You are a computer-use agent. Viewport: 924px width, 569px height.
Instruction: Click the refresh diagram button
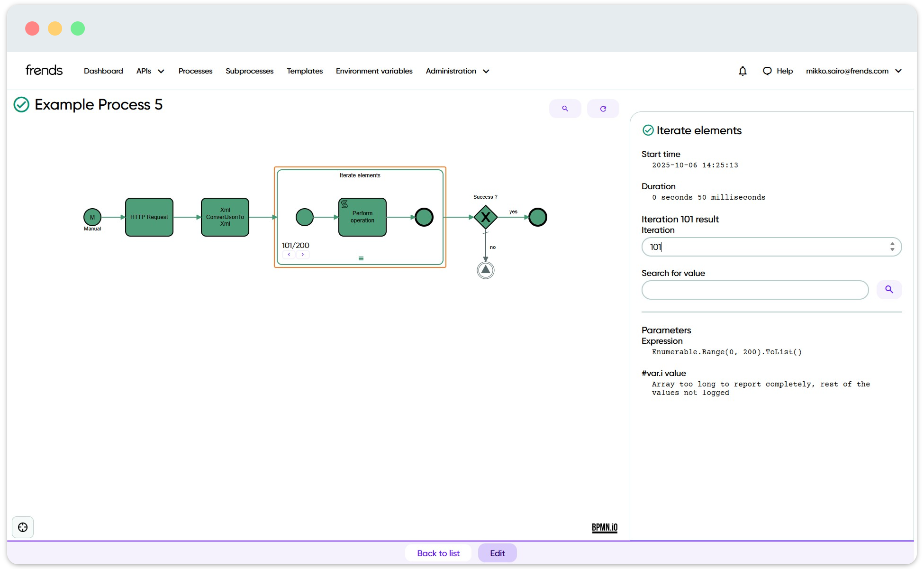click(x=603, y=109)
